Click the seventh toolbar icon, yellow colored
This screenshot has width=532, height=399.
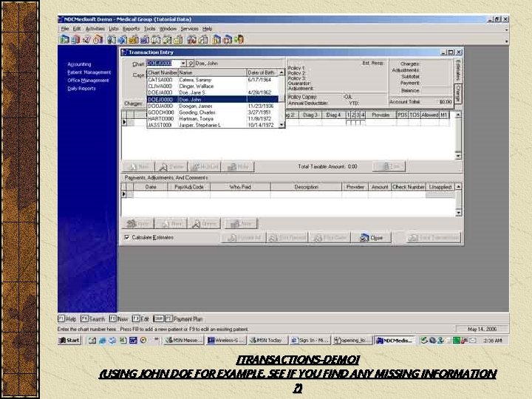(134, 40)
